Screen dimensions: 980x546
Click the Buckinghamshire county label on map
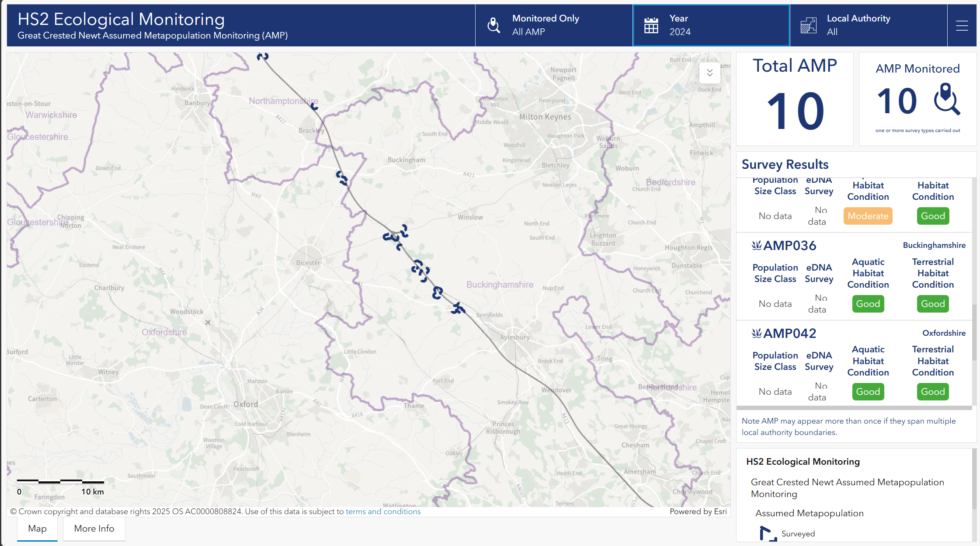click(x=500, y=285)
